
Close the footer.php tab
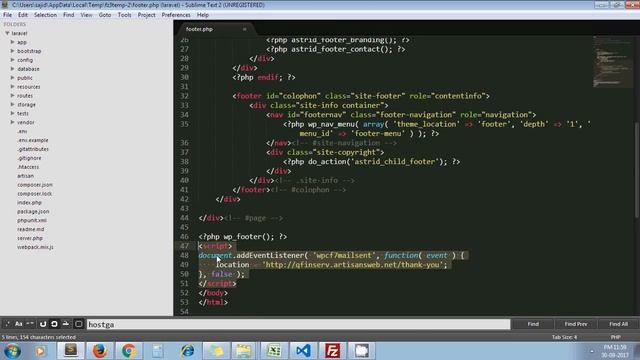[x=244, y=29]
